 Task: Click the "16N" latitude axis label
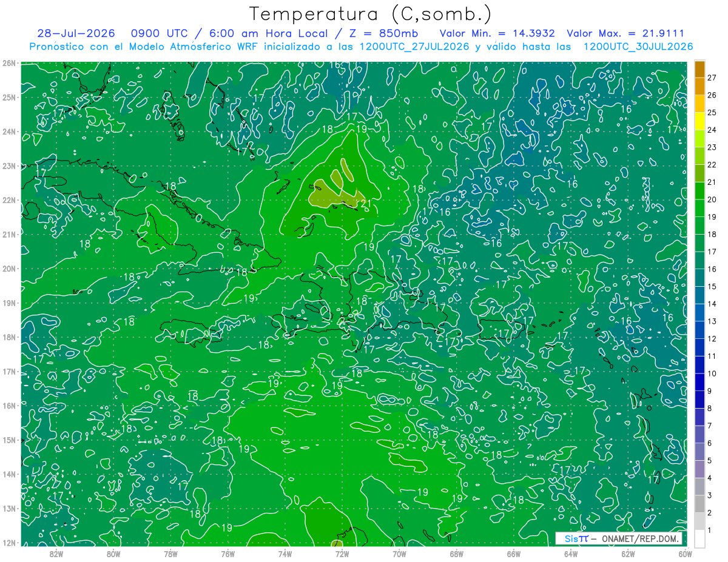tap(8, 406)
